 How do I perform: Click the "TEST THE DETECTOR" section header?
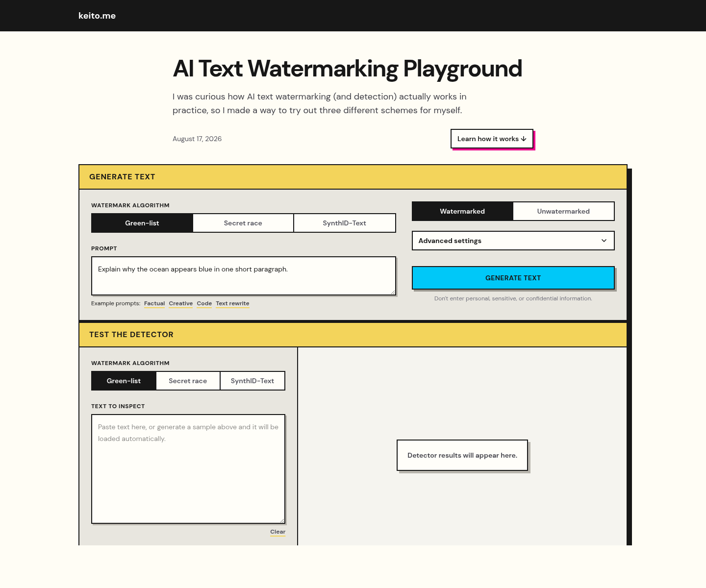[353, 335]
